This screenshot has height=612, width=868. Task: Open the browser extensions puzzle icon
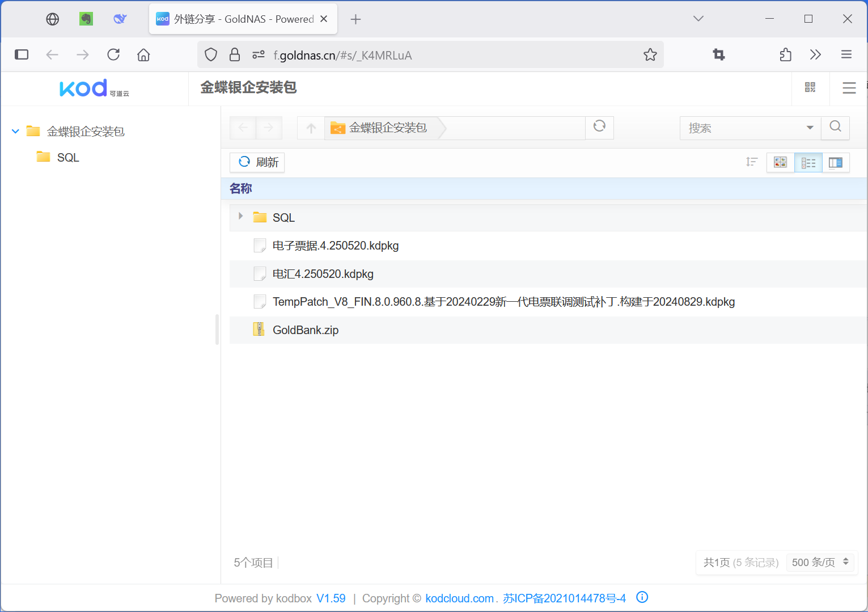point(785,54)
